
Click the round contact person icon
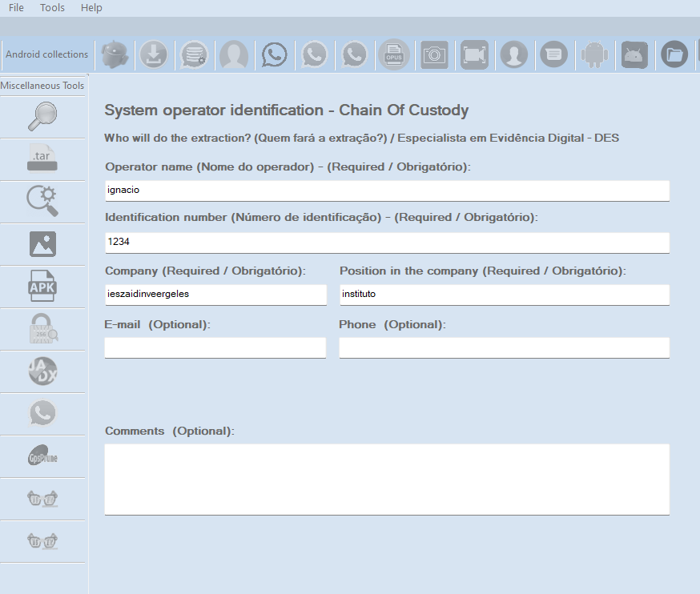click(514, 55)
